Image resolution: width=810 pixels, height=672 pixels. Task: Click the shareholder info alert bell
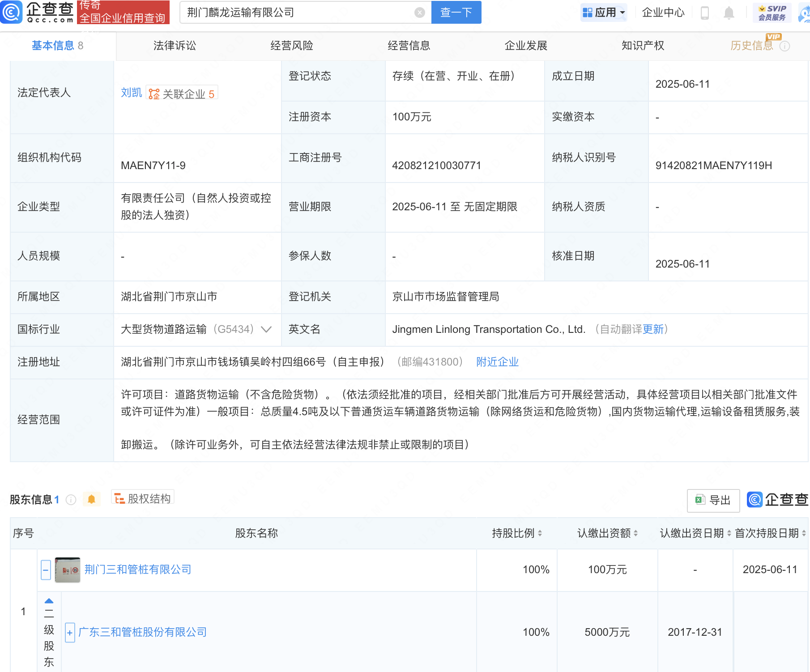point(91,499)
